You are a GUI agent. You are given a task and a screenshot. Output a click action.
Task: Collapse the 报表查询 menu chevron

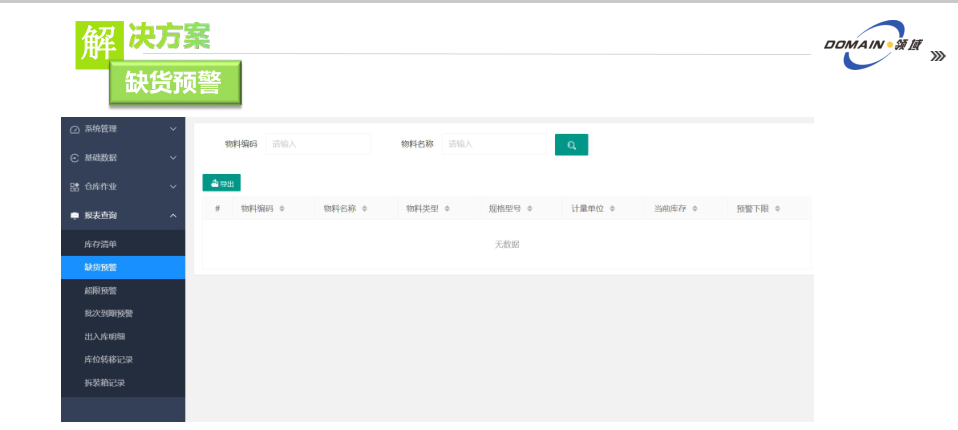(x=173, y=216)
